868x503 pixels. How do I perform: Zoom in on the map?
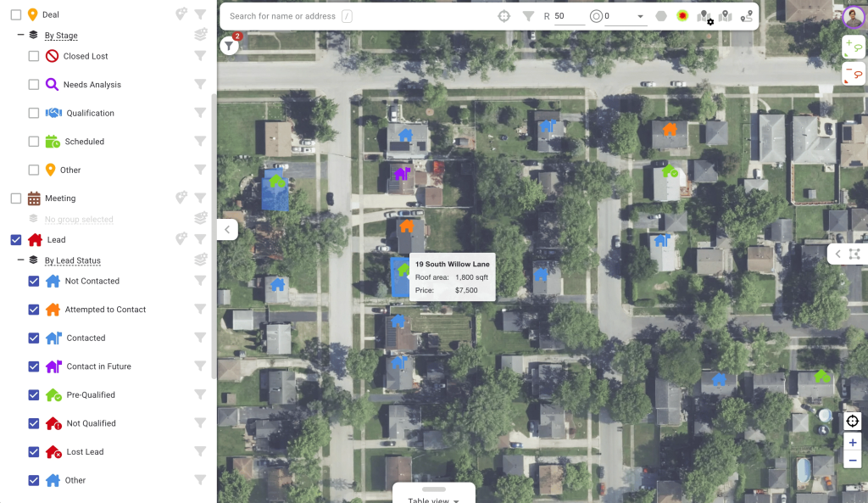pos(853,443)
